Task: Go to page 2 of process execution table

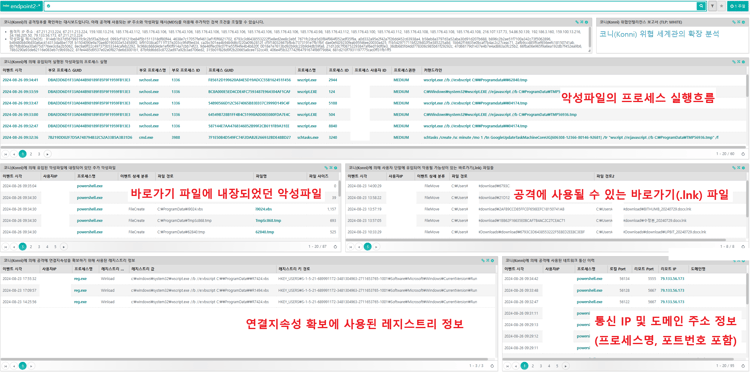Action: [x=31, y=154]
